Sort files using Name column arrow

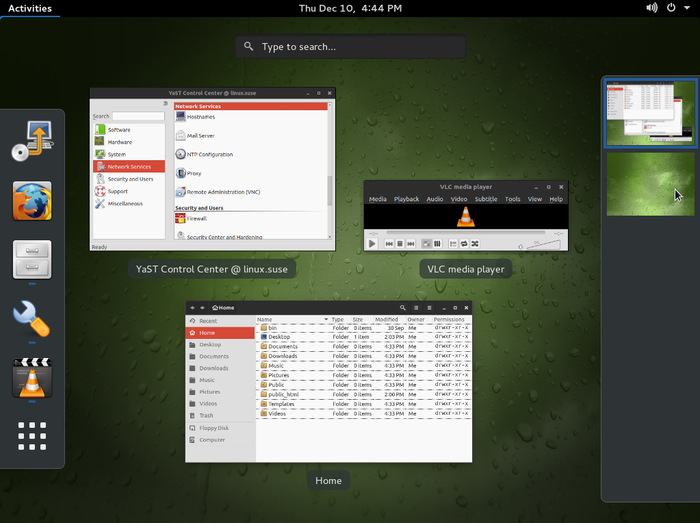tap(325, 320)
